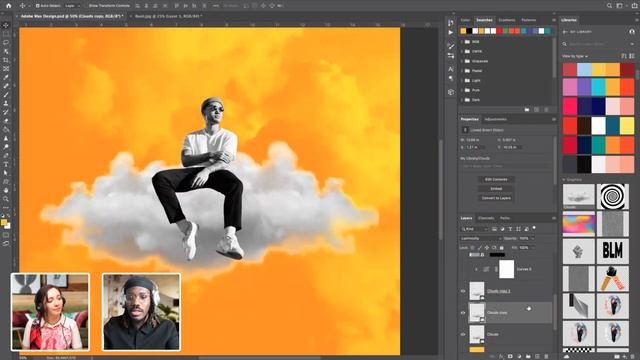Toggle layer filtering on/off switch
640x360 pixels.
(534, 228)
